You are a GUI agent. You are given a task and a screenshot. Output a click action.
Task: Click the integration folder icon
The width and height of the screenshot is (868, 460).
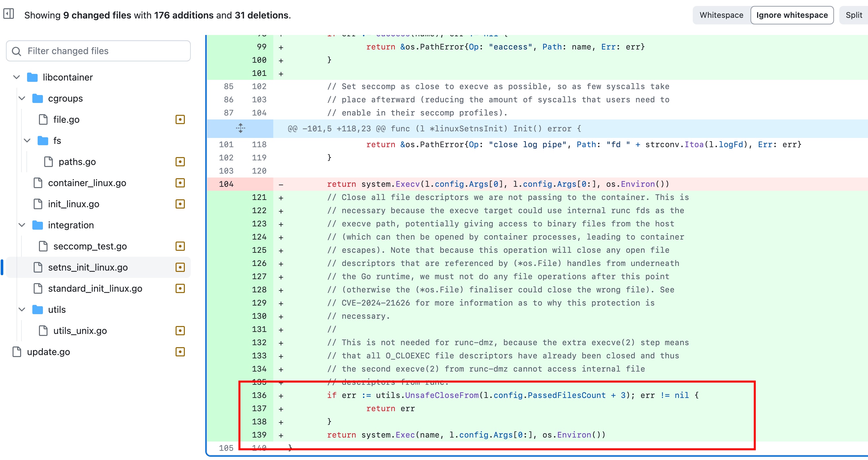pyautogui.click(x=38, y=225)
